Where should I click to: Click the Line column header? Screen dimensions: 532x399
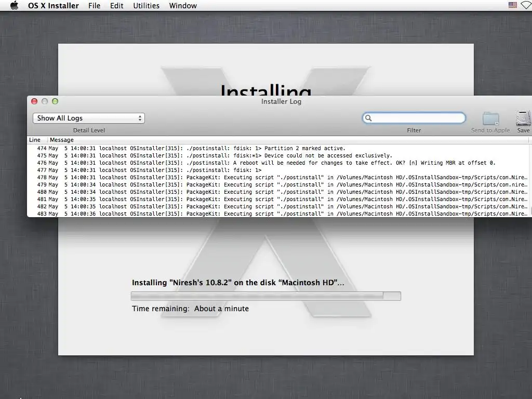click(35, 140)
